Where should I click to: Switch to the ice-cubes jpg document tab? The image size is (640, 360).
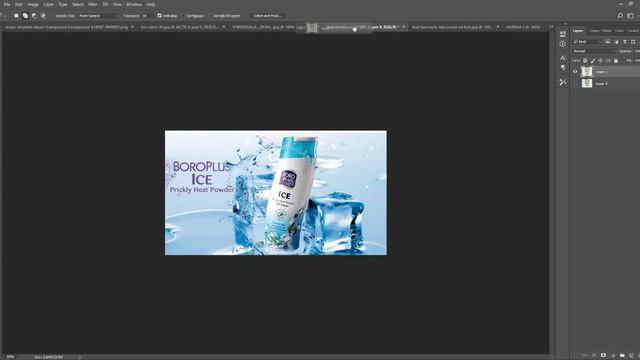(x=180, y=27)
